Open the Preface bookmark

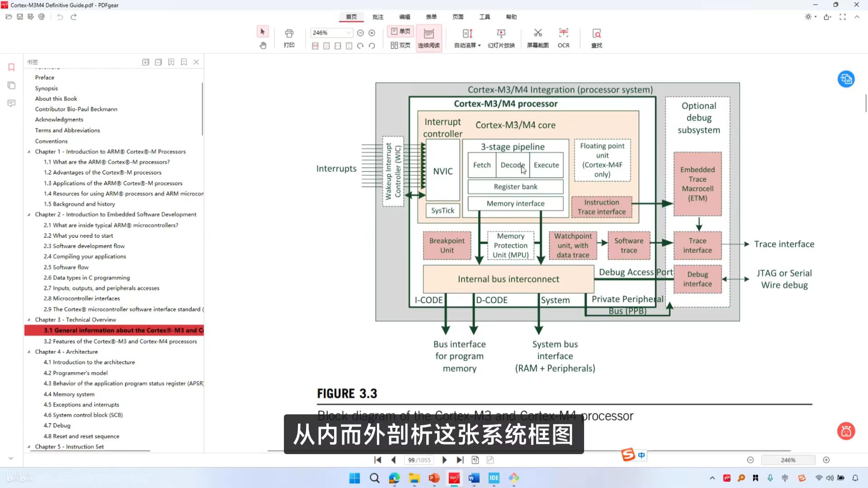pos(45,78)
